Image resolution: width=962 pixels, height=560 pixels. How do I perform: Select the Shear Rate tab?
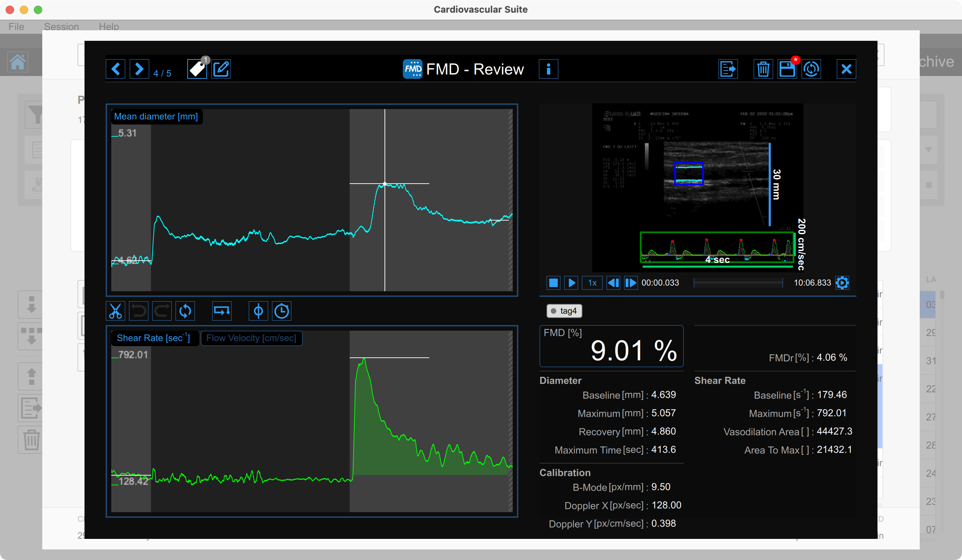[x=154, y=338]
